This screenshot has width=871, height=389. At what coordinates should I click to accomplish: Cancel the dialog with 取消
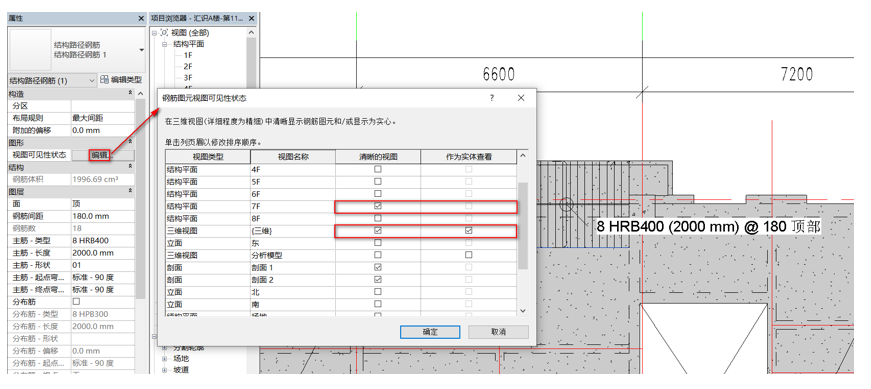click(498, 332)
